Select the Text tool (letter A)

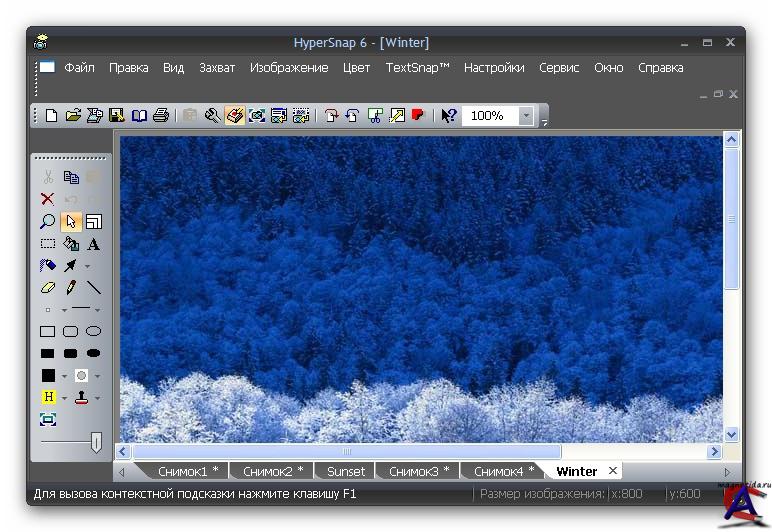click(x=93, y=244)
